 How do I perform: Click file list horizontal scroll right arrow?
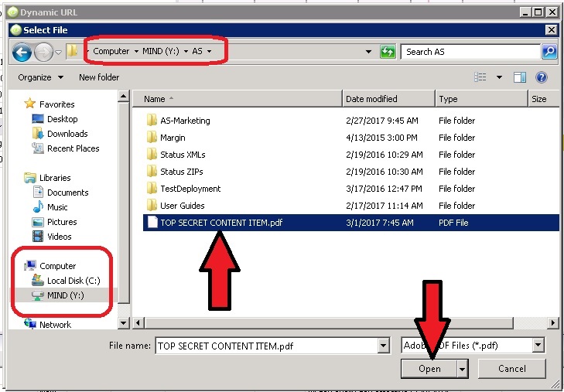click(x=553, y=323)
